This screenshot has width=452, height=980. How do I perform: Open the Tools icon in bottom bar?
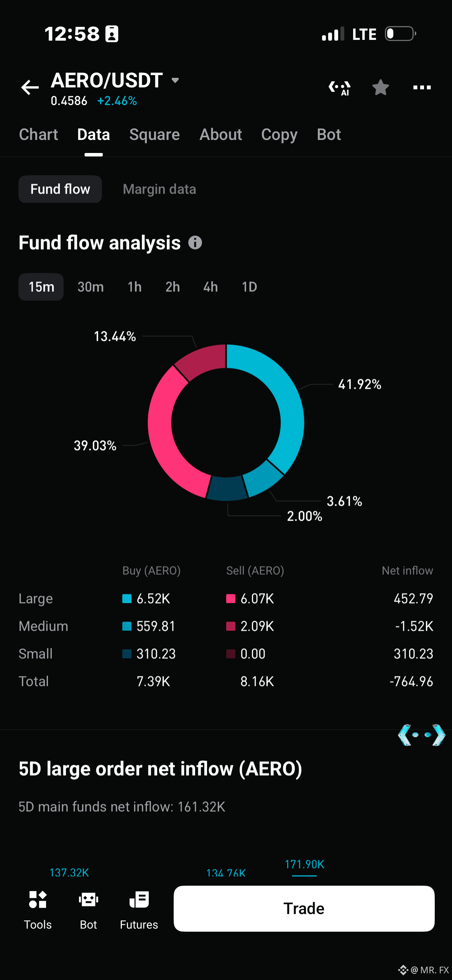pos(38,899)
